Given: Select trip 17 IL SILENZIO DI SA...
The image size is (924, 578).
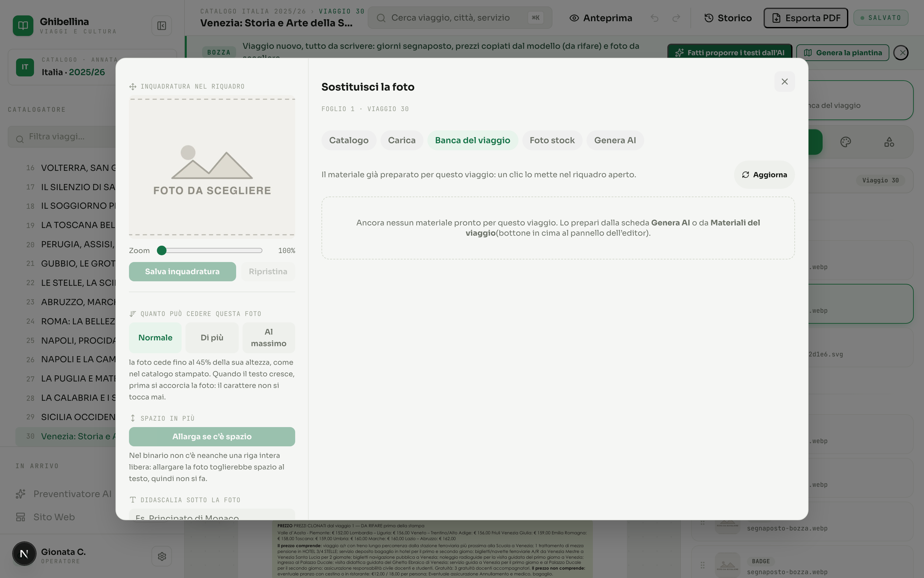Looking at the screenshot, I should pyautogui.click(x=65, y=187).
